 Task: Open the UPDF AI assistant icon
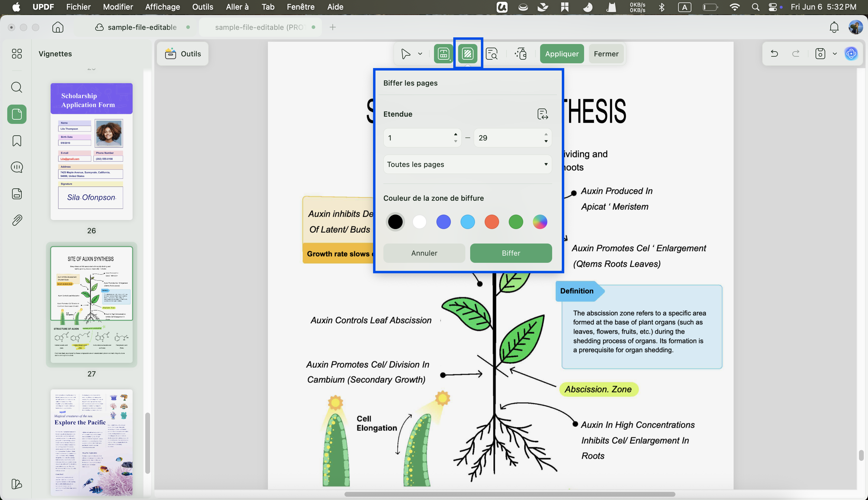click(851, 54)
